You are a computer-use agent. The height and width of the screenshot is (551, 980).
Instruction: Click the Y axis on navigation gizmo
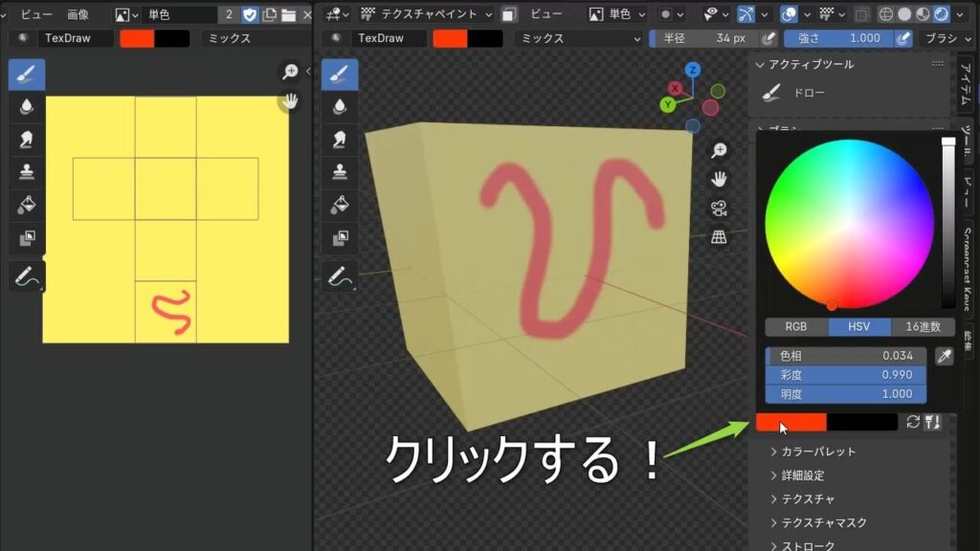click(667, 104)
